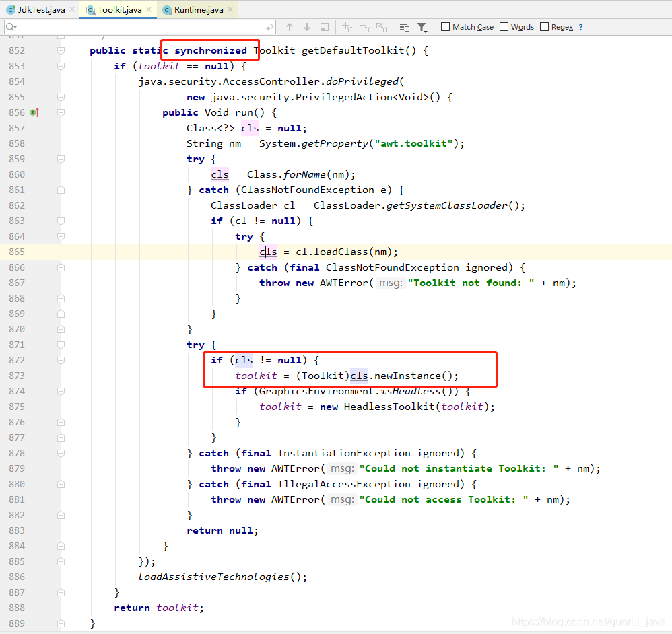
Task: Click loadClass on line 865
Action: coord(341,252)
